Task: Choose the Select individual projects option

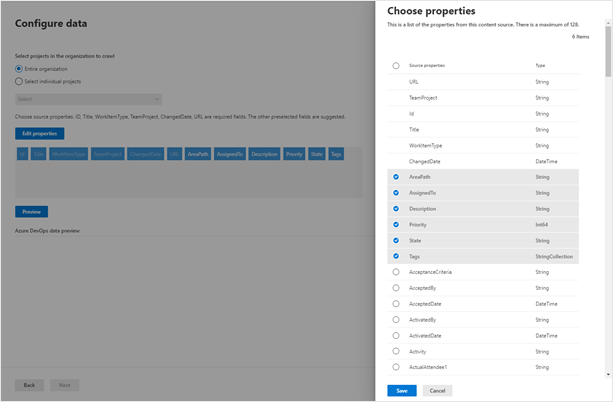Action: [19, 81]
